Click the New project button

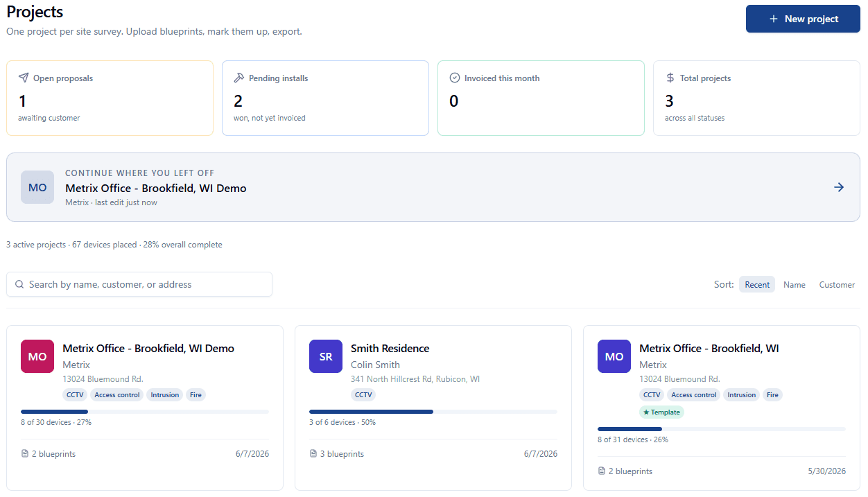(803, 19)
